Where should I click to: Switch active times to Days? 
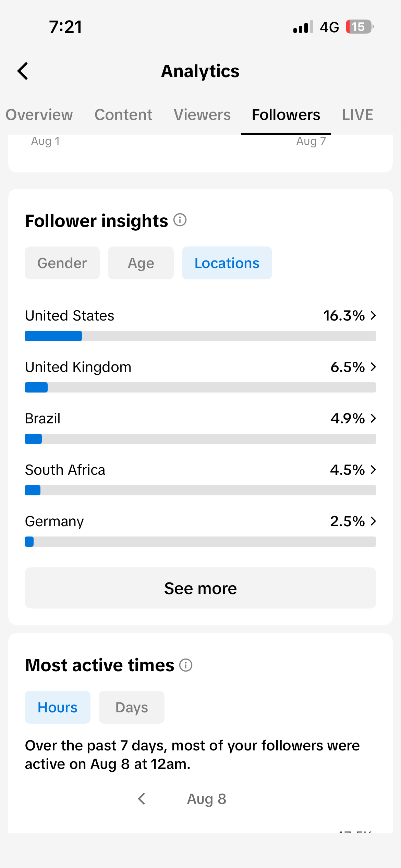click(x=132, y=707)
